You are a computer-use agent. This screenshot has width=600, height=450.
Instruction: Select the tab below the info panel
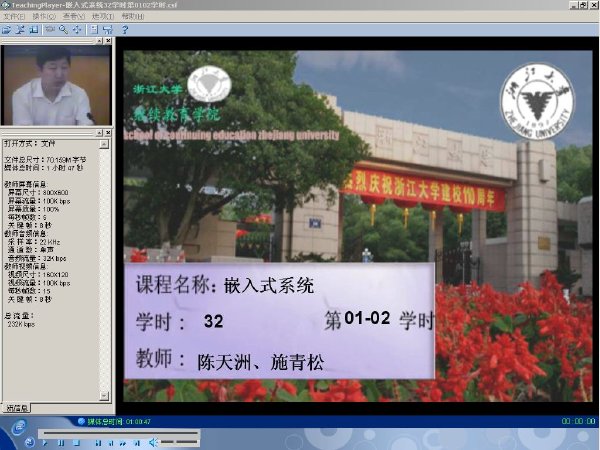[17, 408]
